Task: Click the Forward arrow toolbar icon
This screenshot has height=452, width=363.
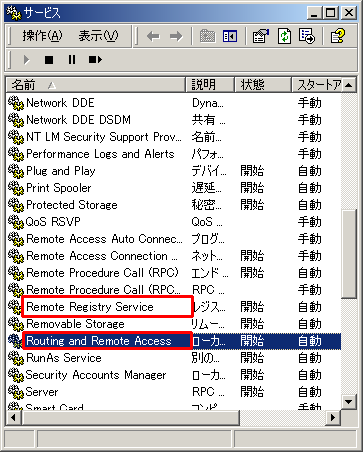Action: (176, 36)
